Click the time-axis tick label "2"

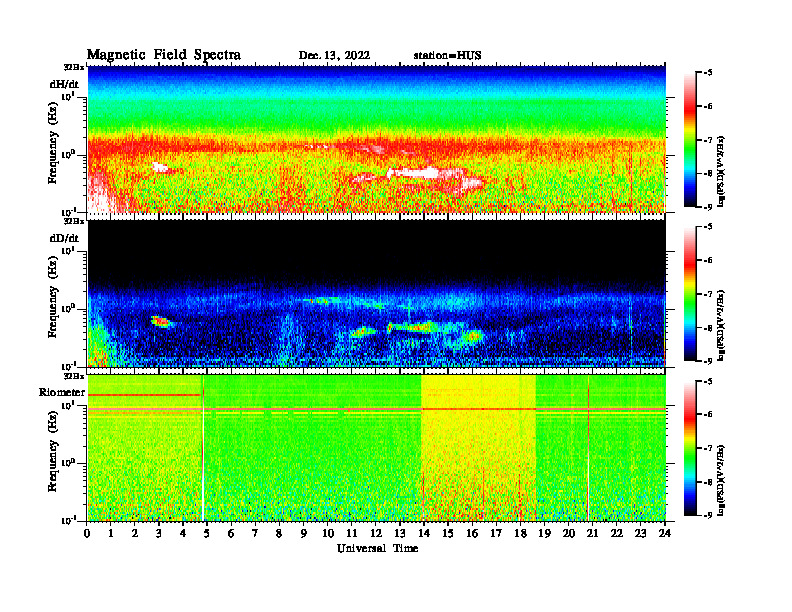tap(136, 534)
